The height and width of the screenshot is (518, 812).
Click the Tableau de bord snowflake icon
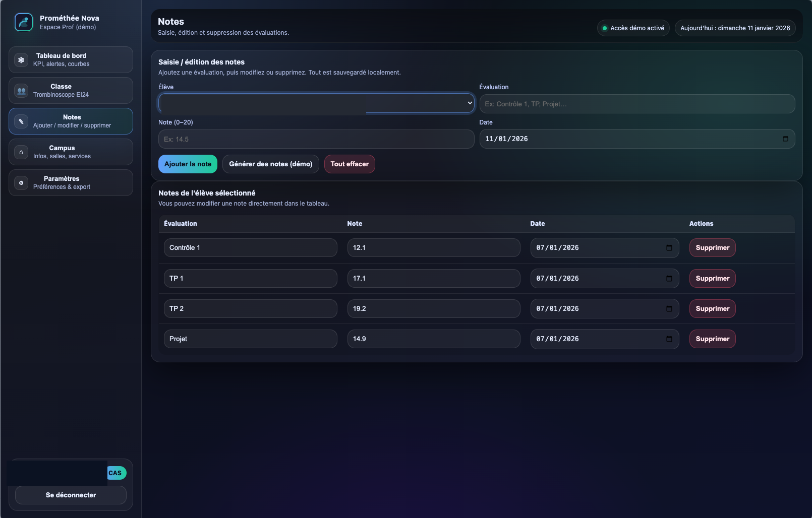pyautogui.click(x=21, y=60)
